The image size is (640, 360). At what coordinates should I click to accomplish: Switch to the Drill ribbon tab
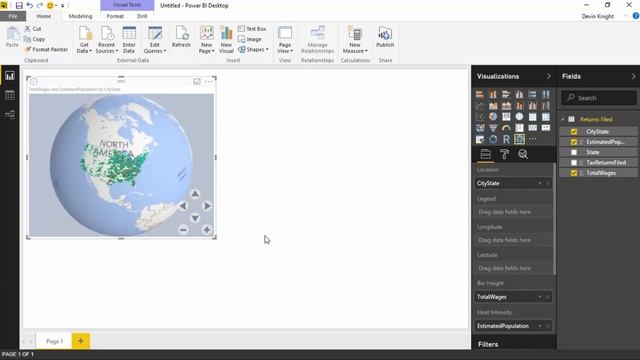coord(142,16)
